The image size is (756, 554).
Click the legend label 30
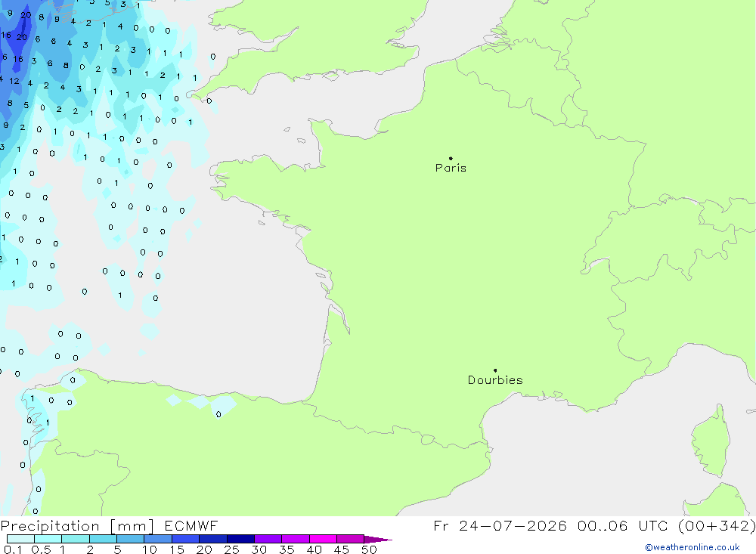[x=259, y=549]
